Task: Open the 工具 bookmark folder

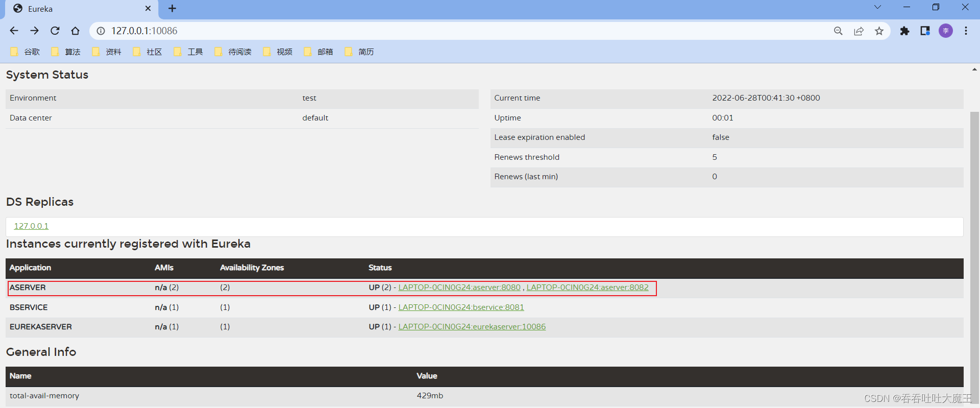Action: [x=189, y=52]
